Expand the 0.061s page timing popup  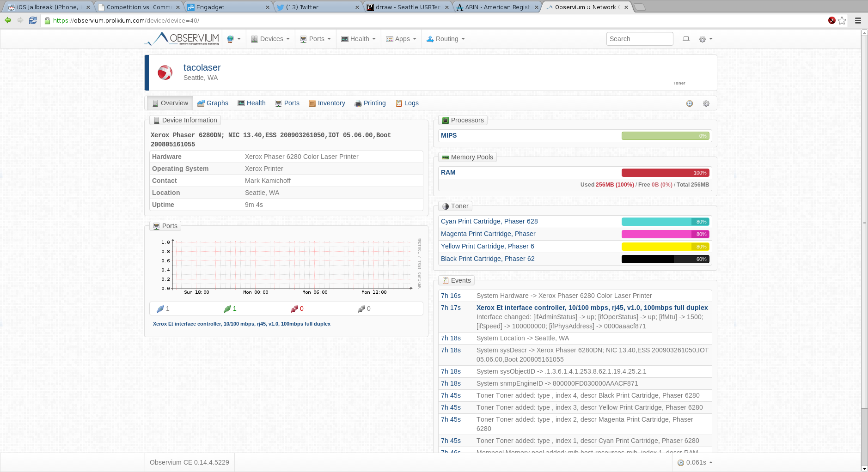click(x=695, y=462)
